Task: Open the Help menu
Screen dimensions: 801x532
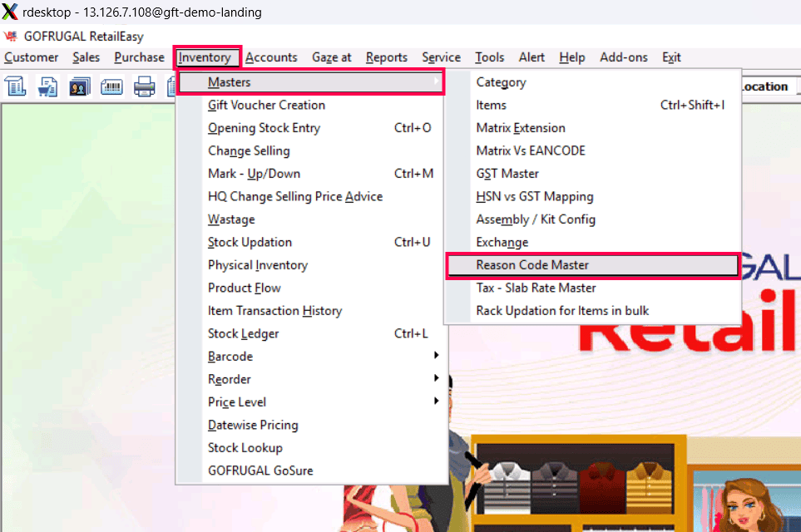Action: click(x=571, y=57)
